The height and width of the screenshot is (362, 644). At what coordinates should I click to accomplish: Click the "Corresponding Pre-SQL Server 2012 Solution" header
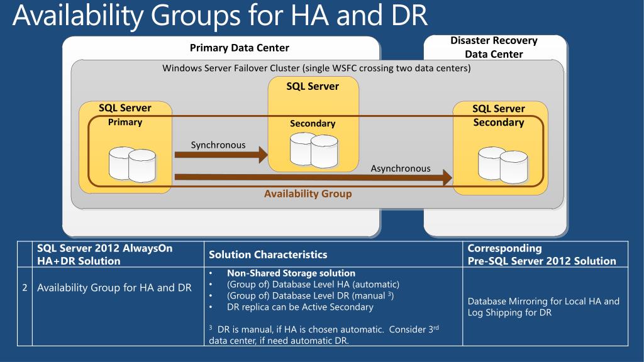541,255
